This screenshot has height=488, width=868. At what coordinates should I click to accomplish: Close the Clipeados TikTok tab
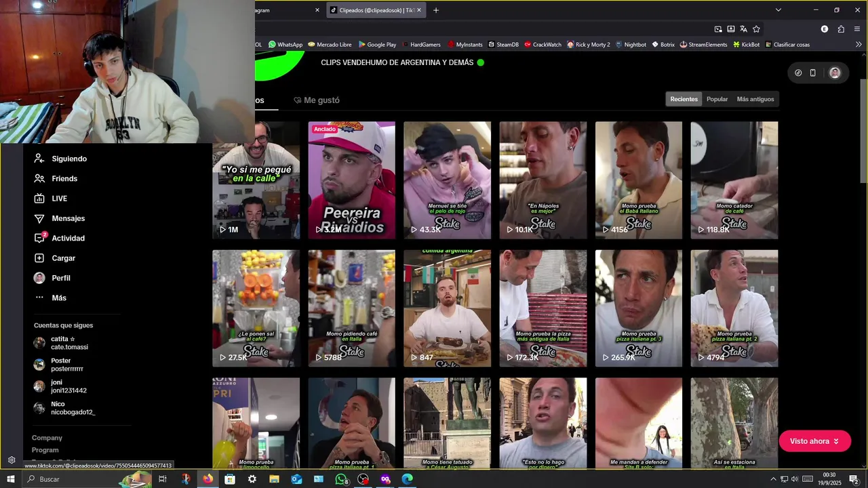pyautogui.click(x=419, y=10)
